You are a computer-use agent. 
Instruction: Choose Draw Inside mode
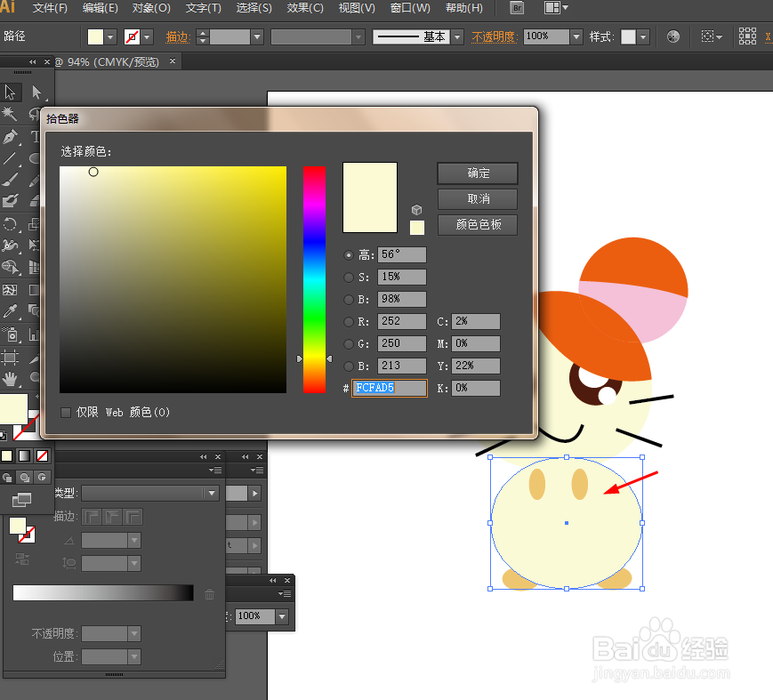tap(43, 477)
